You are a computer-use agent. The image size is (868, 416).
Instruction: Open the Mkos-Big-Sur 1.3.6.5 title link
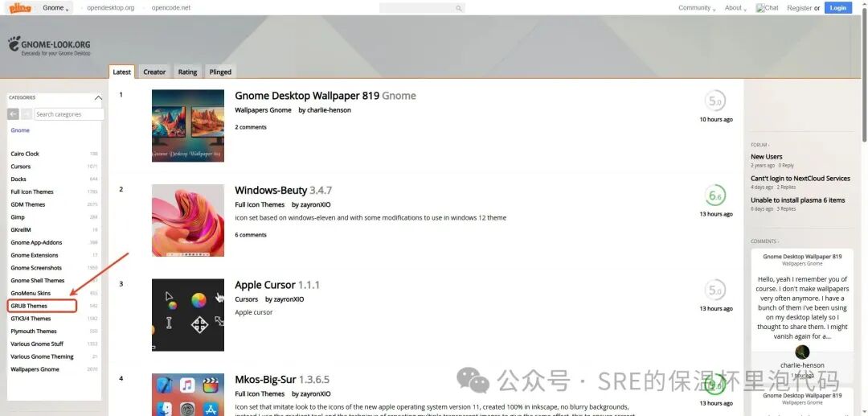282,380
